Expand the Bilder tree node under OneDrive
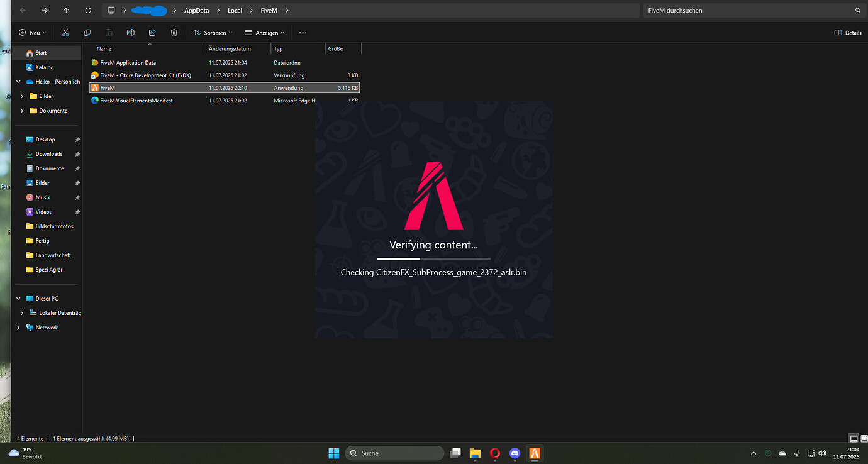The image size is (868, 464). tap(23, 96)
